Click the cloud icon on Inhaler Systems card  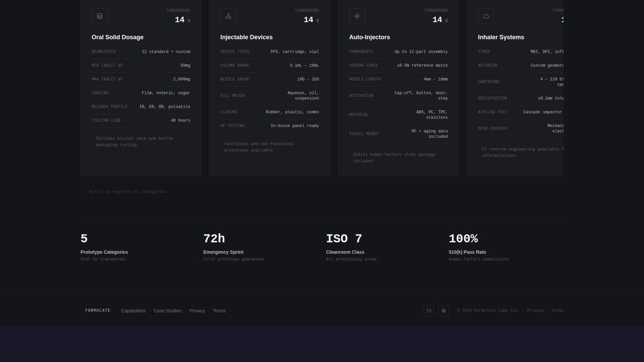pos(486,16)
